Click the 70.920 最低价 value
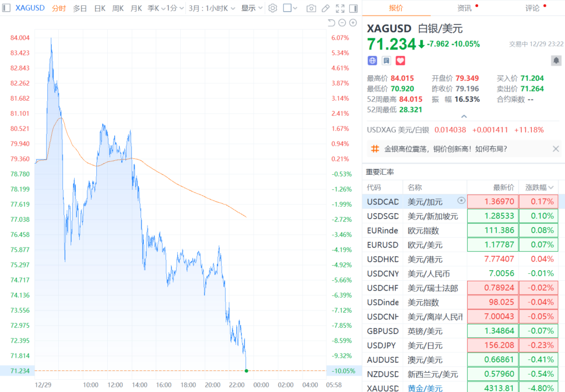The image size is (565, 392). point(402,89)
